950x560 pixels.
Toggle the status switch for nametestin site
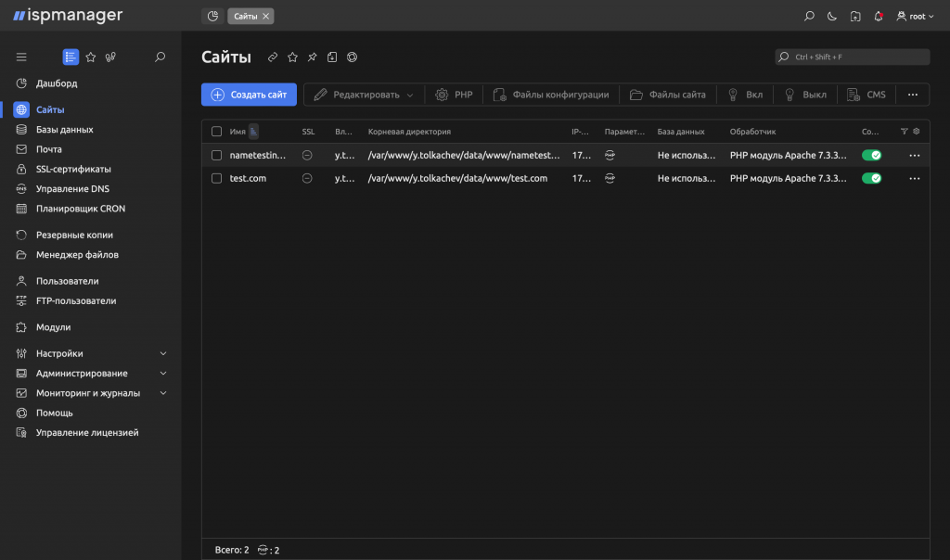pyautogui.click(x=871, y=156)
